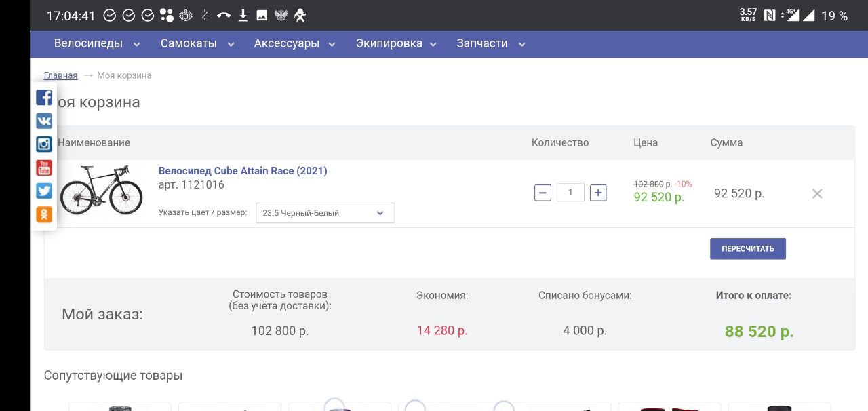Click the Количество column header
The height and width of the screenshot is (411, 868).
click(x=560, y=143)
